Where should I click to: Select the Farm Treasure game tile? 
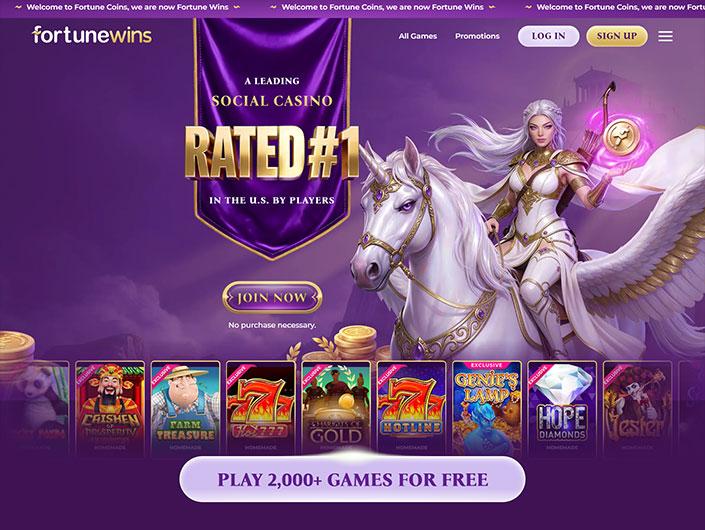click(x=185, y=408)
